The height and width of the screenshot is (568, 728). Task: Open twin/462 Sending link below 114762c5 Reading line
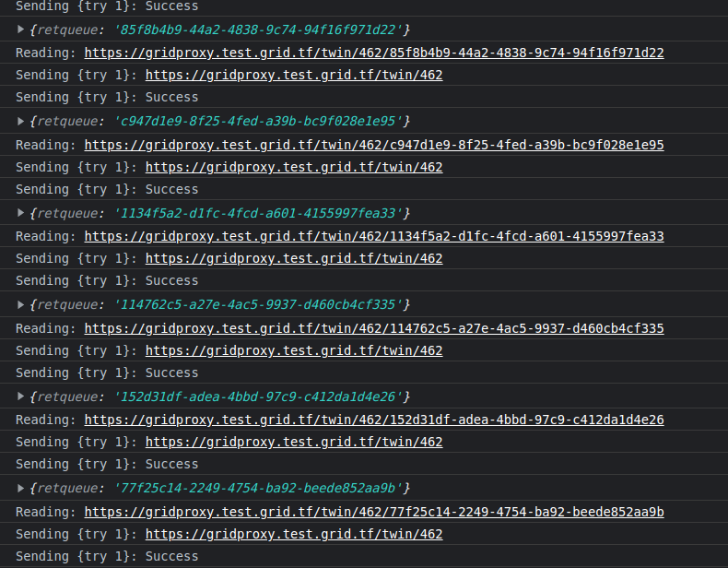coord(294,350)
